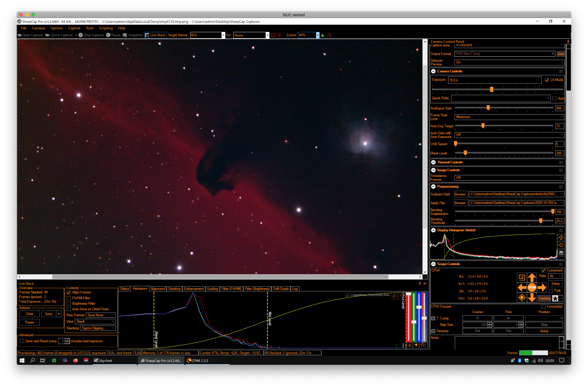Toggle the Live Stack toolbar button
The image size is (588, 387).
pyautogui.click(x=155, y=35)
